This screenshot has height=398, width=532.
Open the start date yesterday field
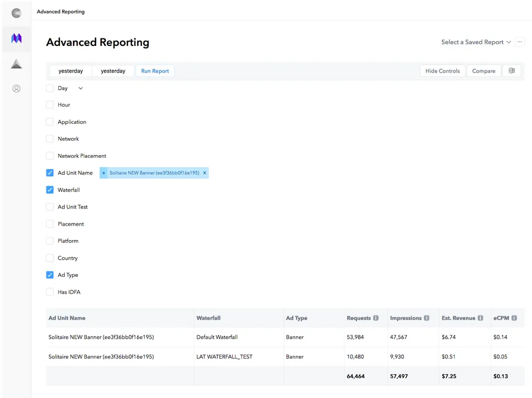coord(71,71)
